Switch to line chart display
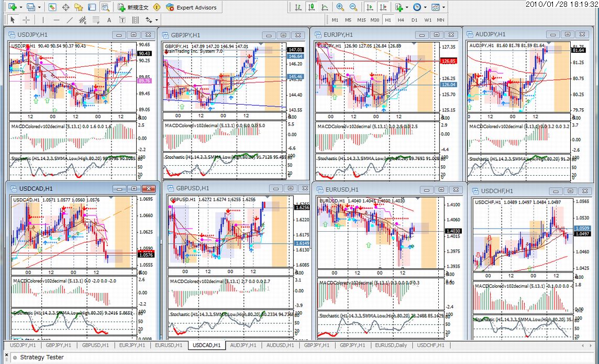The image size is (599, 364). point(325,7)
